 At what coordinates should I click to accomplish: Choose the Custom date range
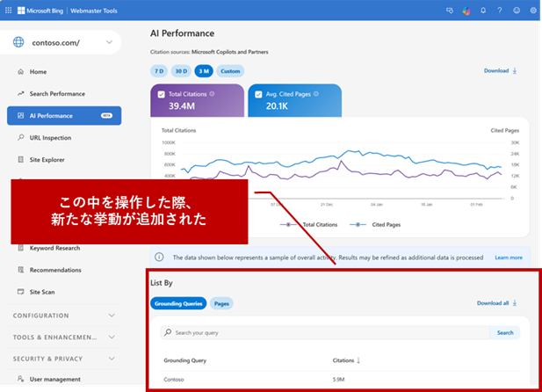(230, 71)
